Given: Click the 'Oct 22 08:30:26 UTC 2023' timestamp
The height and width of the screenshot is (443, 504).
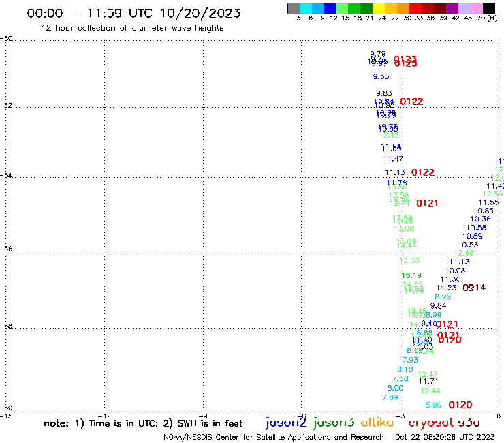Looking at the screenshot, I should tap(445, 437).
